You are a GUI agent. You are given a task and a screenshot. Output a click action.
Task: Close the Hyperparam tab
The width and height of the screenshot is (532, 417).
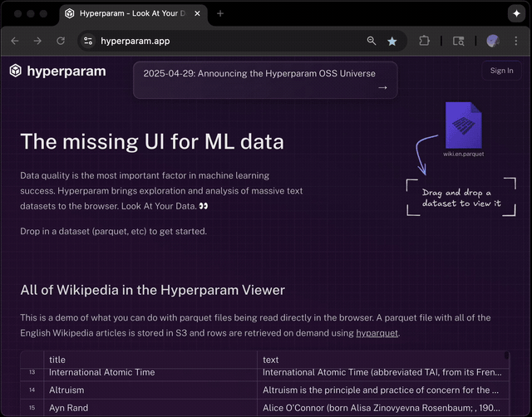(197, 13)
